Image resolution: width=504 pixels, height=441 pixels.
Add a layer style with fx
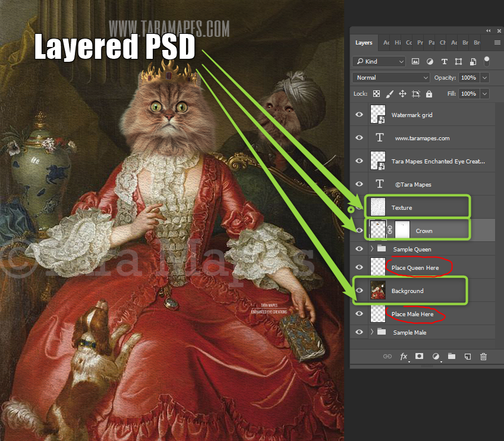pos(404,357)
